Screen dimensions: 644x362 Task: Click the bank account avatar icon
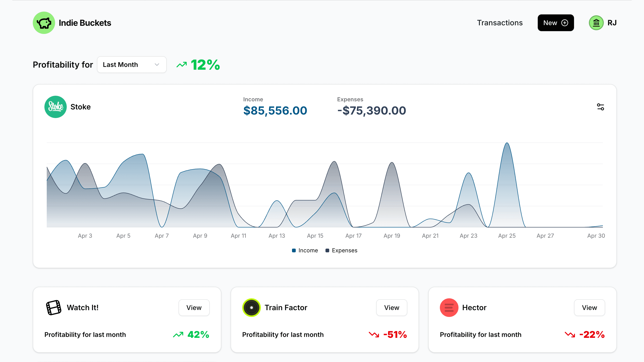[x=596, y=23]
